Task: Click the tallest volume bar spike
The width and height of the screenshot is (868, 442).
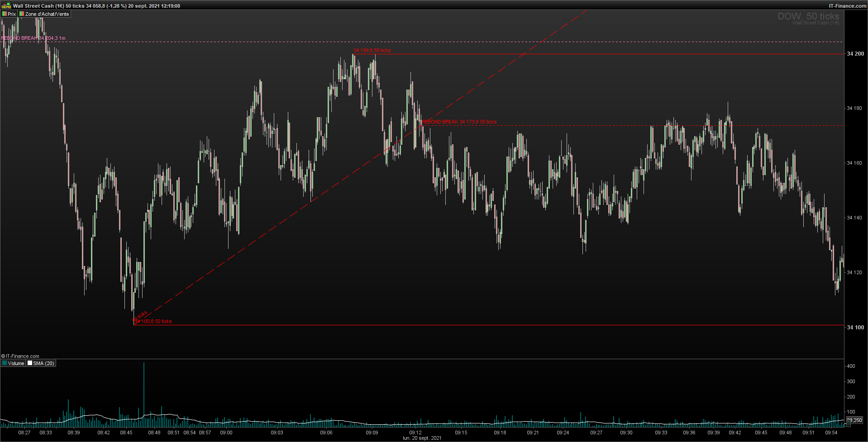Action: tap(144, 394)
